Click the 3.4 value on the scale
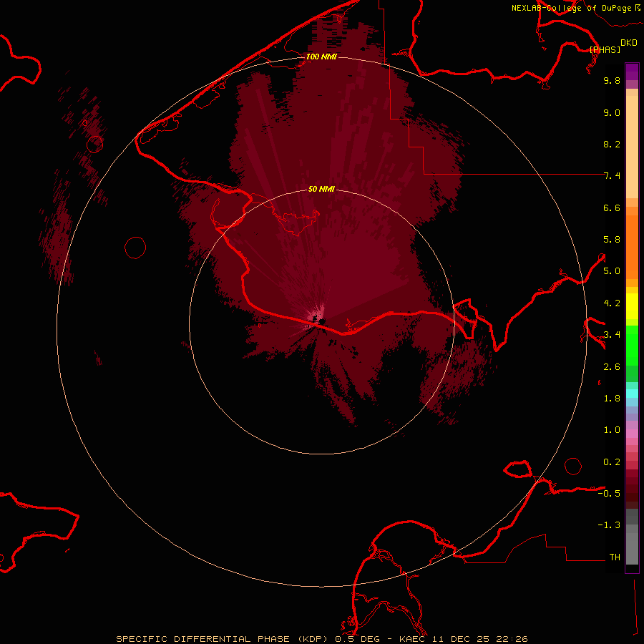 (612, 335)
